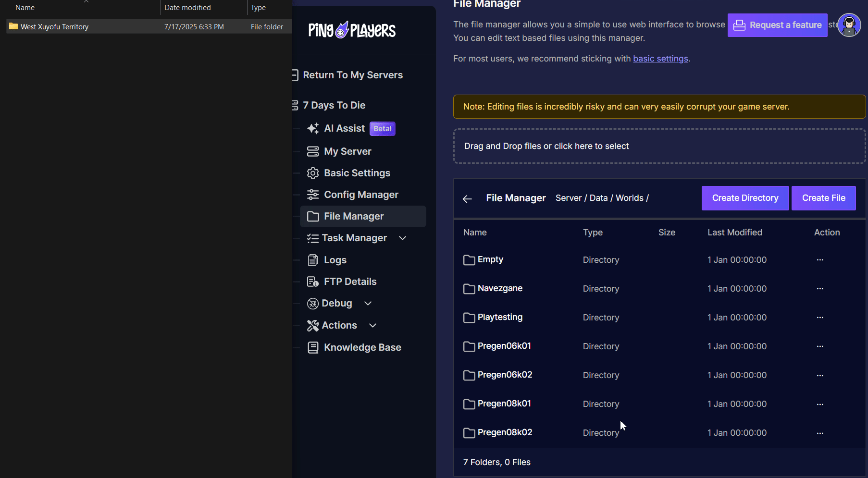Open the action menu for Pregen06k02
868x478 pixels.
[x=820, y=375]
